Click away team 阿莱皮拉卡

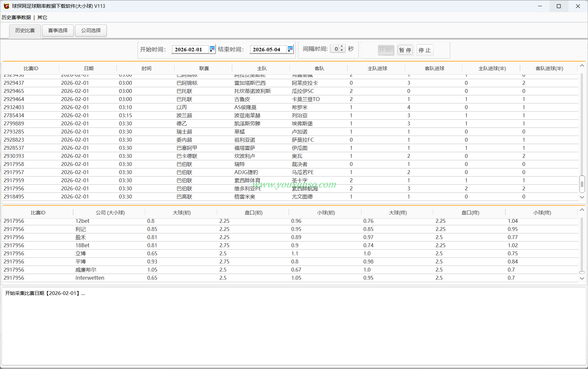(305, 83)
